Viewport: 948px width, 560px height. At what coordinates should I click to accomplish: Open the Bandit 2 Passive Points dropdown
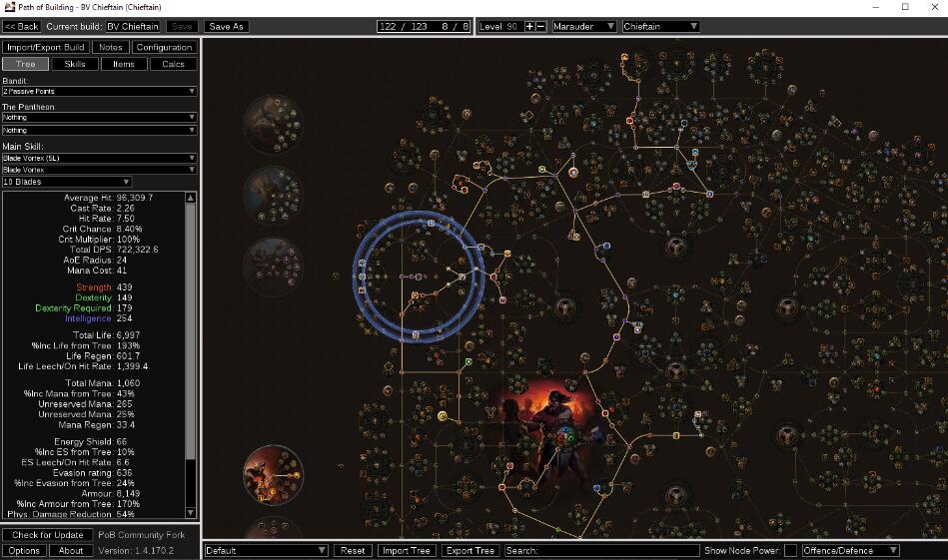point(99,91)
